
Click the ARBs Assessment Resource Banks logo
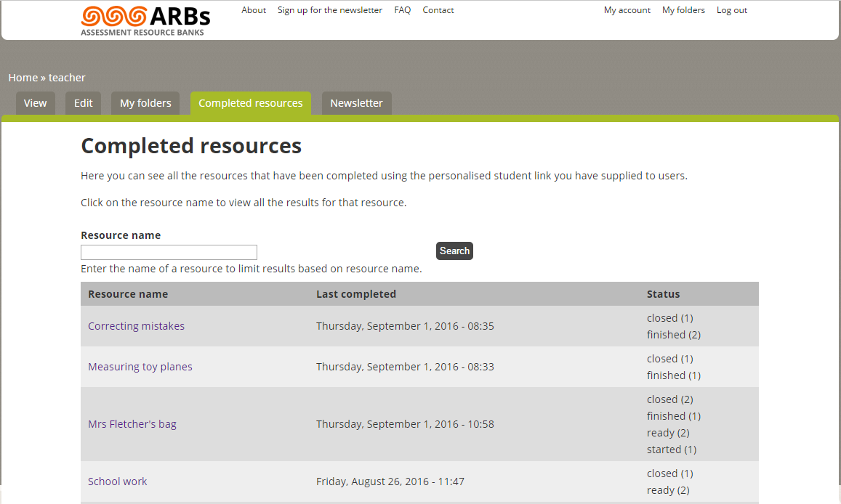pos(145,21)
